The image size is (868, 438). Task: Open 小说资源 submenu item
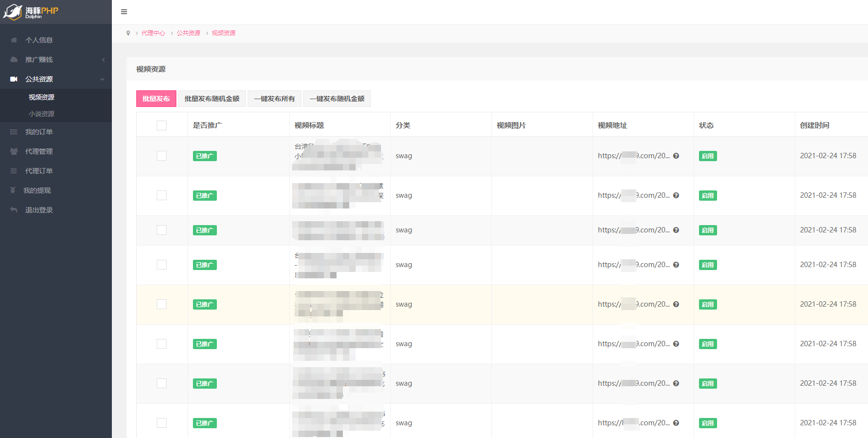coord(42,114)
